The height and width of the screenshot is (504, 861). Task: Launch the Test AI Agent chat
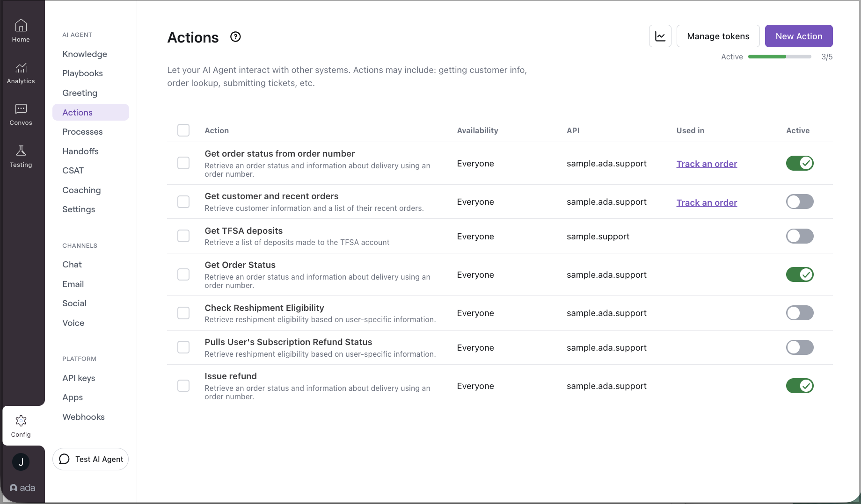91,459
